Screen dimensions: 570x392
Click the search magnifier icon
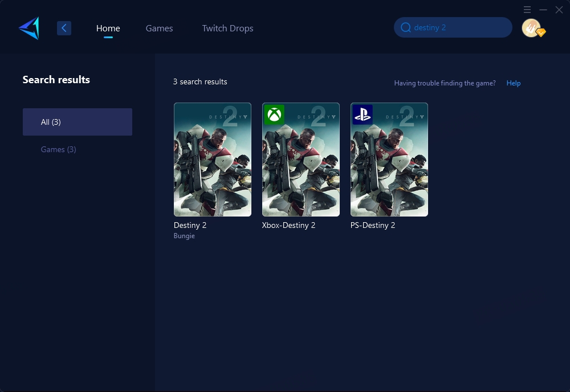(x=406, y=27)
